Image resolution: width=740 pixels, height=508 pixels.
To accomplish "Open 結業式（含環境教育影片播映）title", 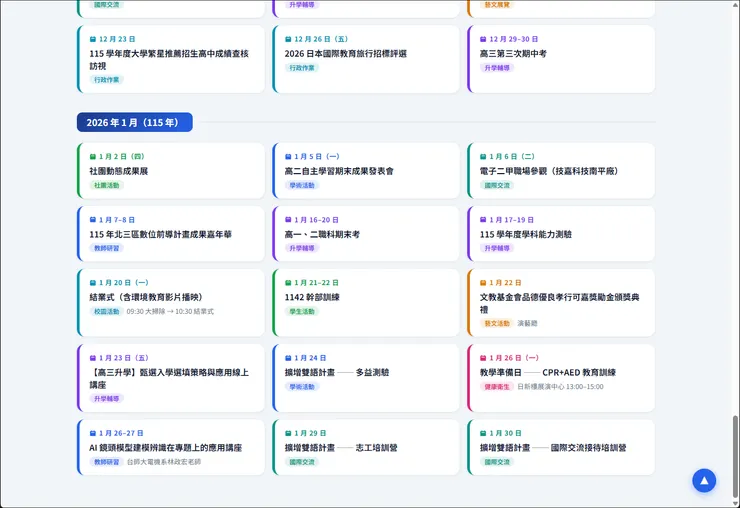I will [146, 297].
